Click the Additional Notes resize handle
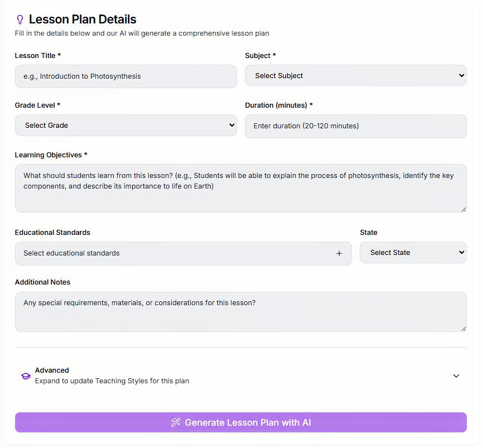 coord(463,328)
